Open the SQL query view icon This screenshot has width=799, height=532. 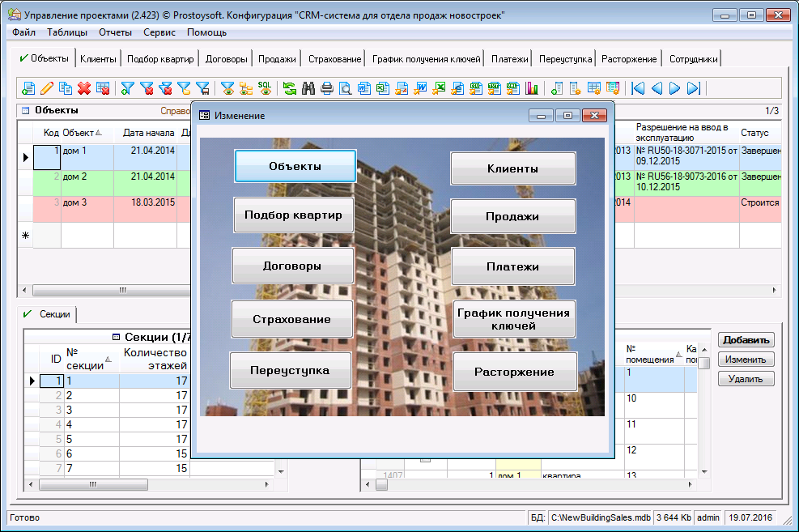[265, 88]
